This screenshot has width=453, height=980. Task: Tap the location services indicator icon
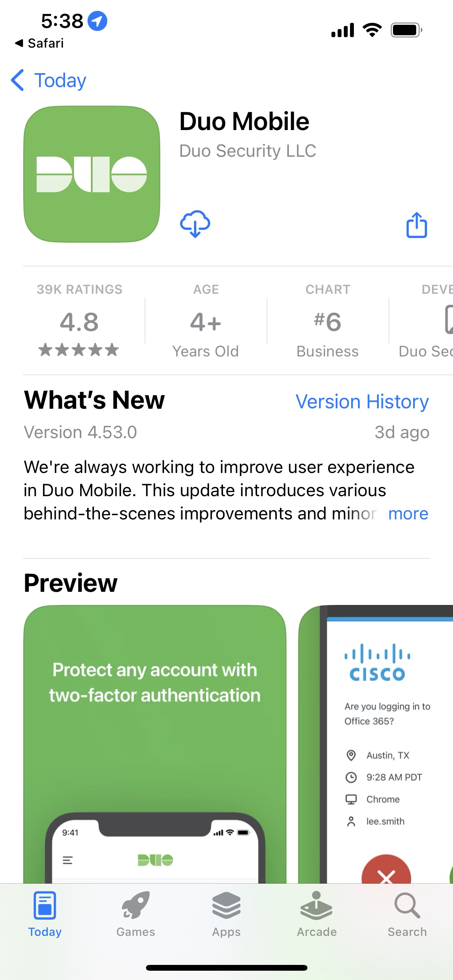[x=97, y=21]
